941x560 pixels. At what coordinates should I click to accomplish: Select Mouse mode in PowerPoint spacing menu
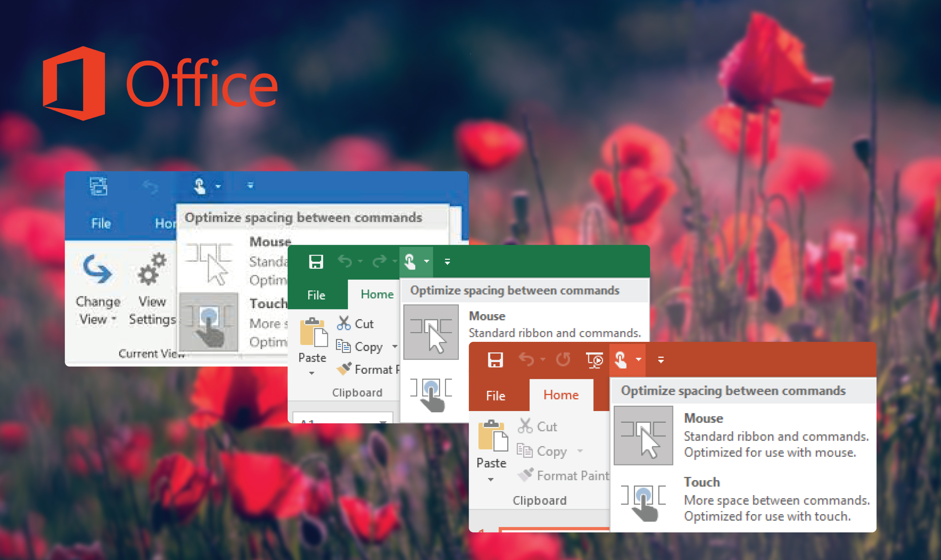pyautogui.click(x=743, y=435)
